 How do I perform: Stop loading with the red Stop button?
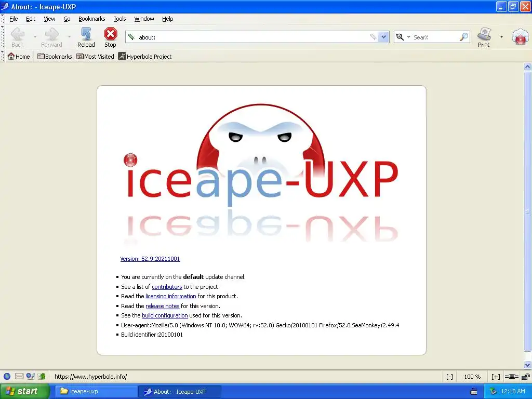[110, 37]
